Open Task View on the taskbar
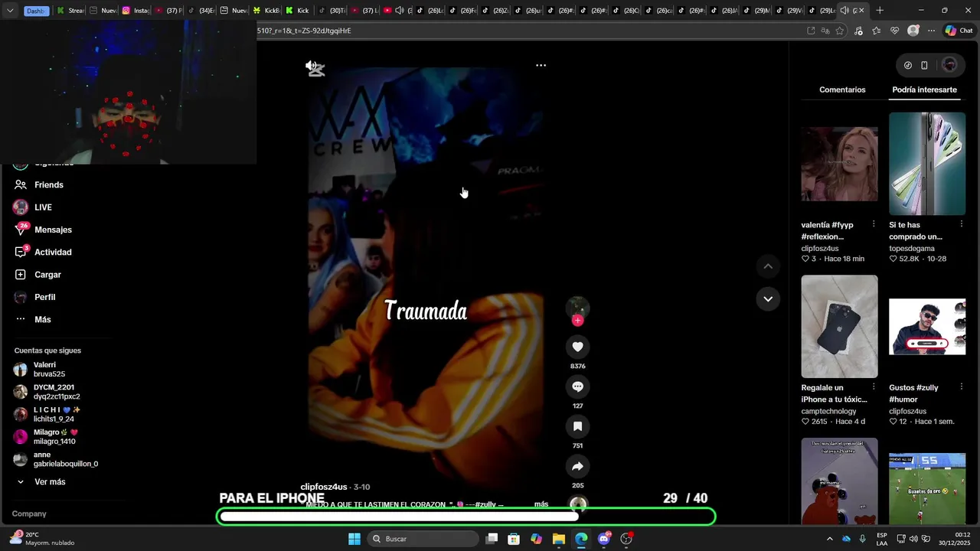The width and height of the screenshot is (980, 551). (x=492, y=539)
